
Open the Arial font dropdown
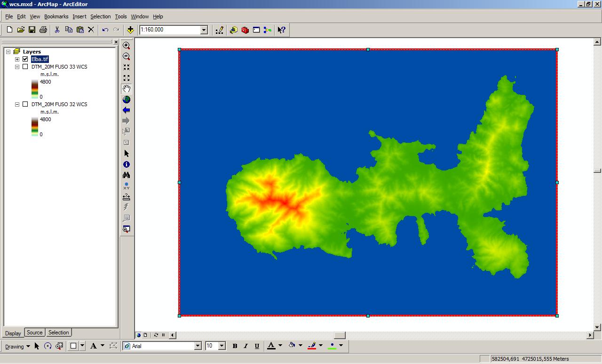point(198,346)
